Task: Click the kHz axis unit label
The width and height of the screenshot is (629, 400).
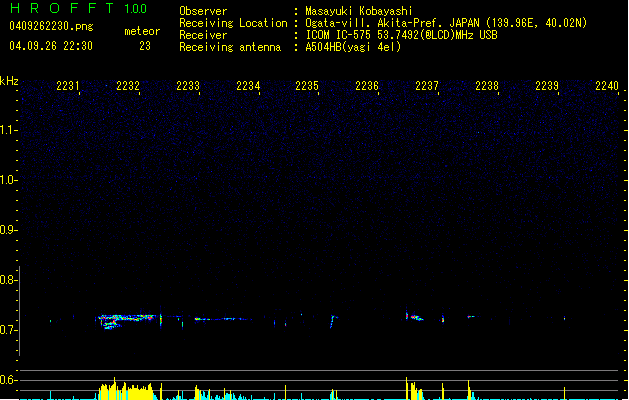Action: (x=9, y=81)
